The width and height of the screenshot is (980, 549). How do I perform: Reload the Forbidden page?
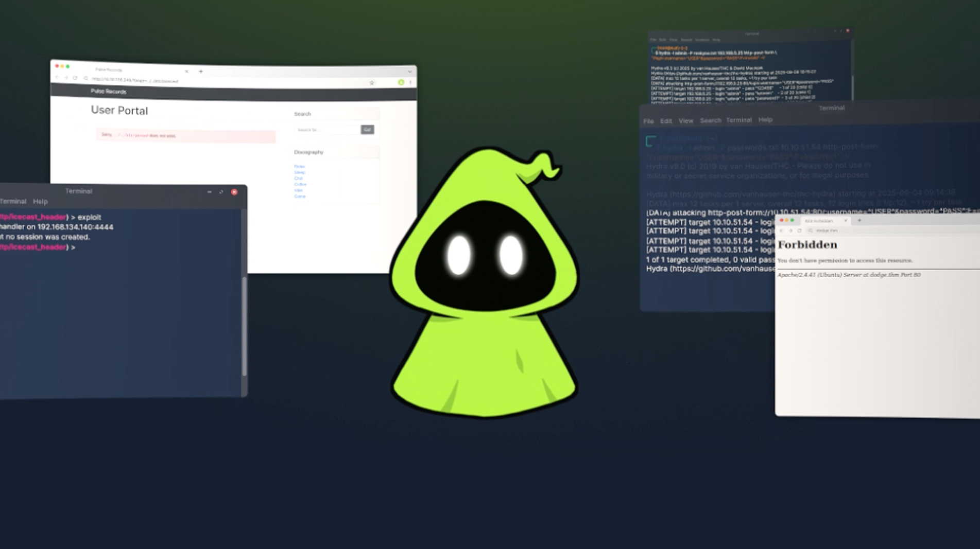[x=799, y=231]
